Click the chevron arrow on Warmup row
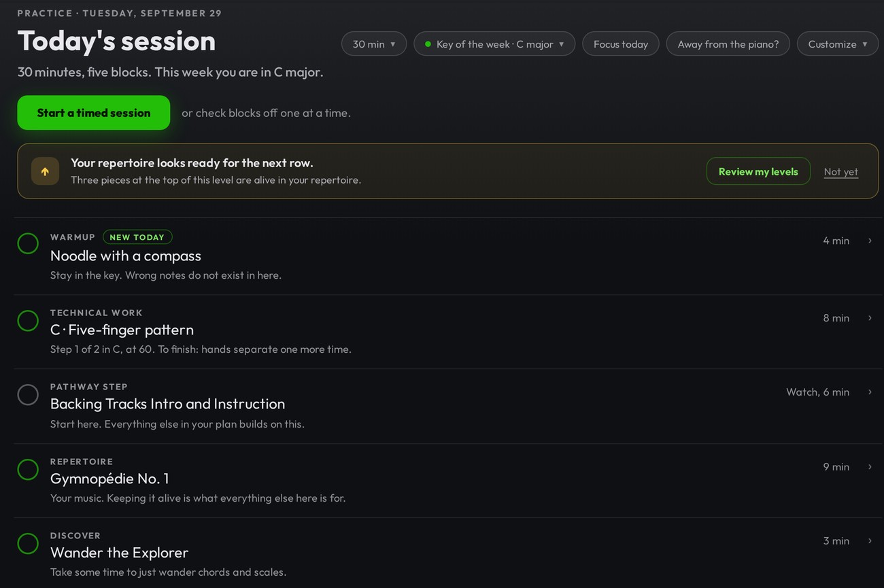The width and height of the screenshot is (884, 588). pyautogui.click(x=870, y=241)
